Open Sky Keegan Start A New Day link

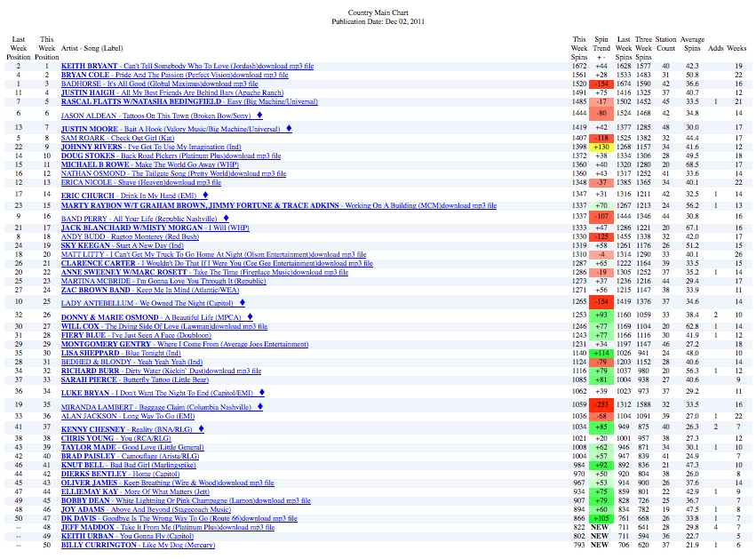coord(123,245)
